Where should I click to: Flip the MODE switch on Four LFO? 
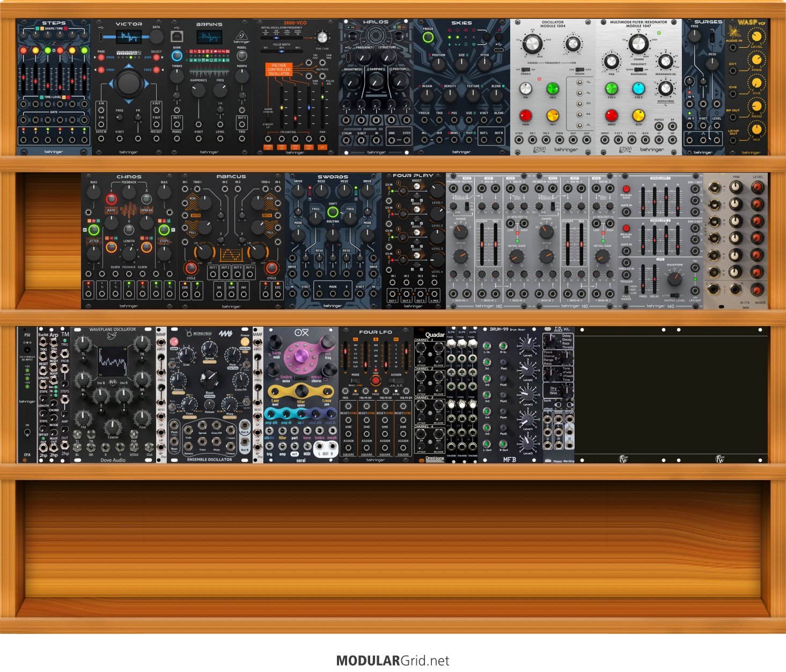pos(355,381)
